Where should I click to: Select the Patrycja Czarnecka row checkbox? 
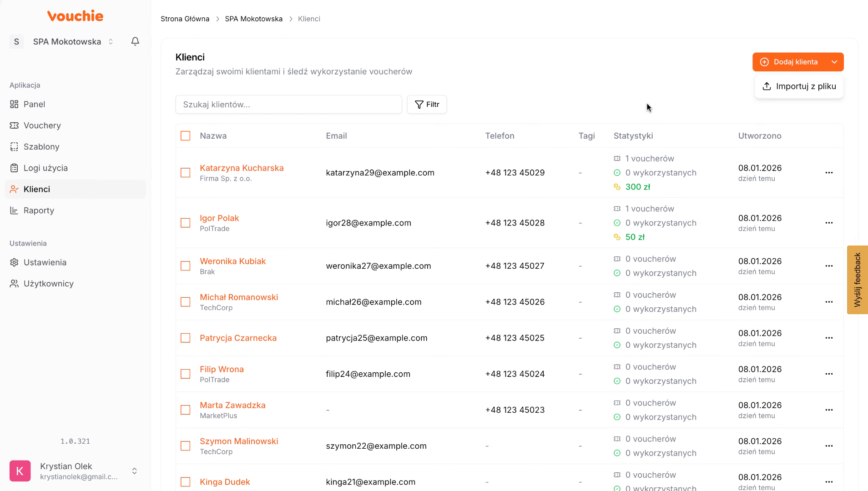186,338
